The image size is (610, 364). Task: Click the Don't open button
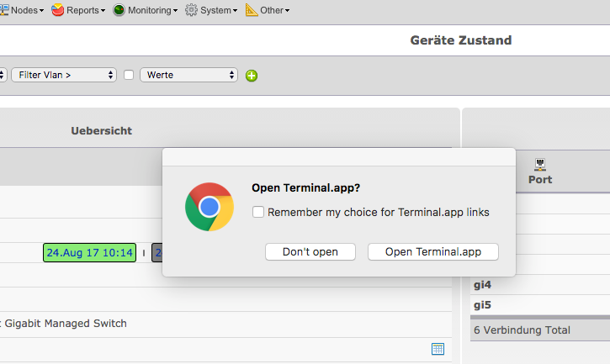coord(310,252)
